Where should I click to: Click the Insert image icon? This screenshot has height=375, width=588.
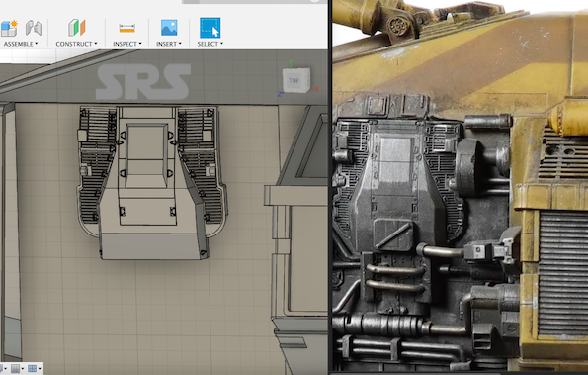coord(169,28)
